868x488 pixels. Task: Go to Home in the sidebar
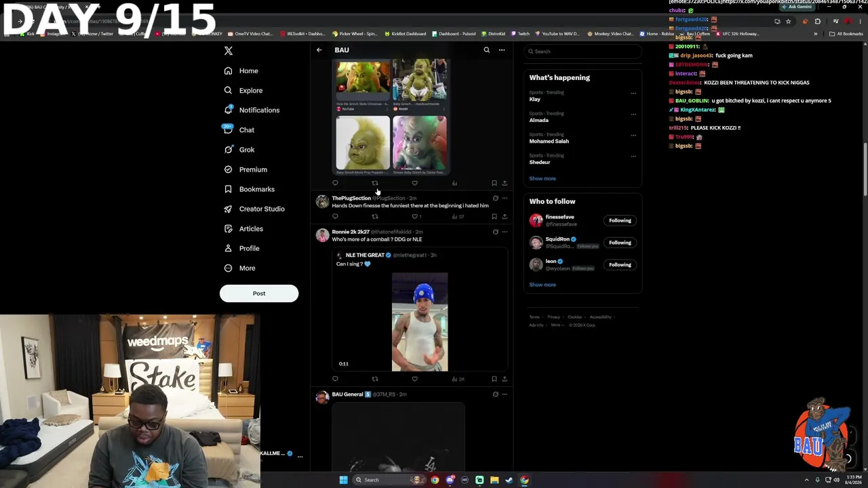(241, 70)
